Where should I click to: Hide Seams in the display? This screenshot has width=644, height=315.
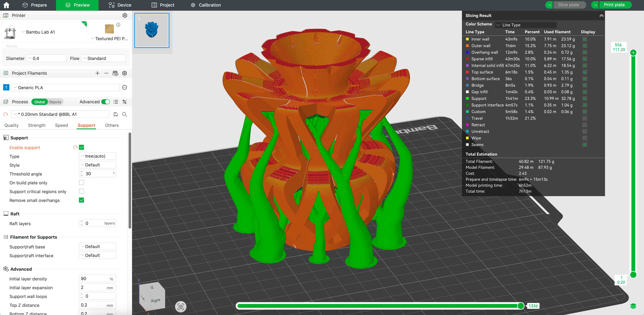click(585, 145)
